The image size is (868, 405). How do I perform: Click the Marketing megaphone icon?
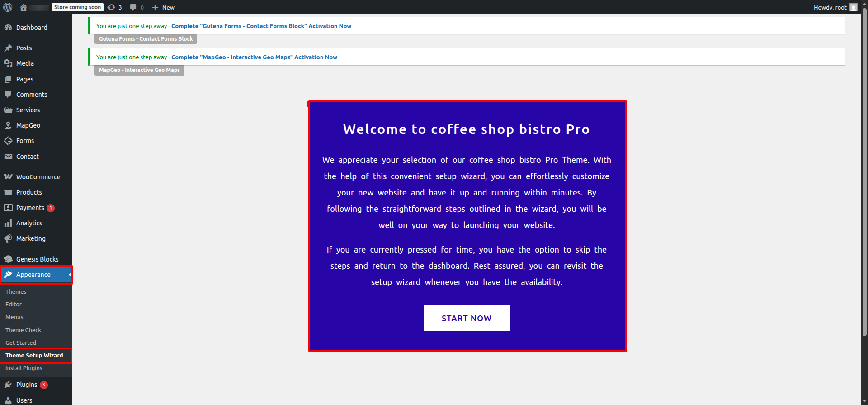pos(8,238)
